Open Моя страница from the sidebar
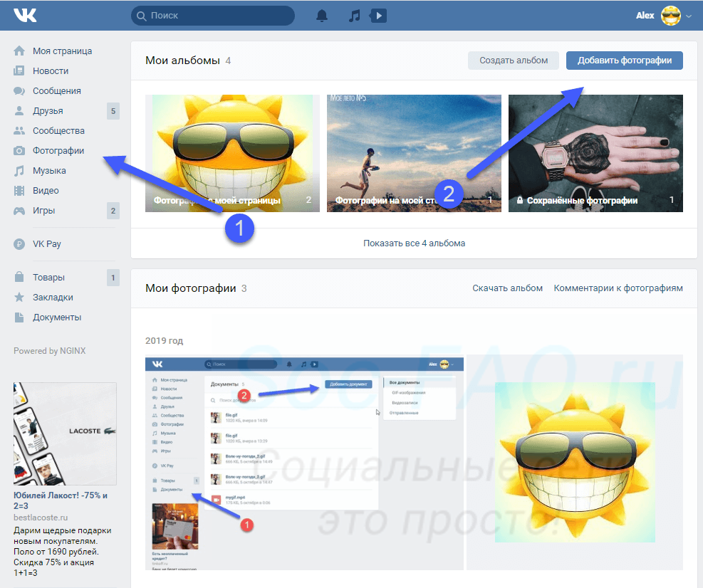This screenshot has height=588, width=703. click(62, 51)
